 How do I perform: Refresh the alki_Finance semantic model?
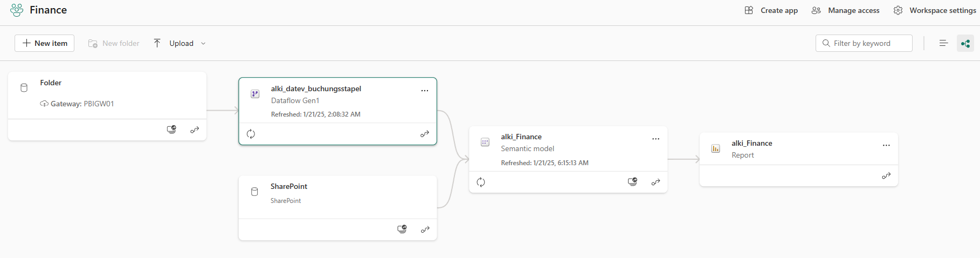click(481, 182)
